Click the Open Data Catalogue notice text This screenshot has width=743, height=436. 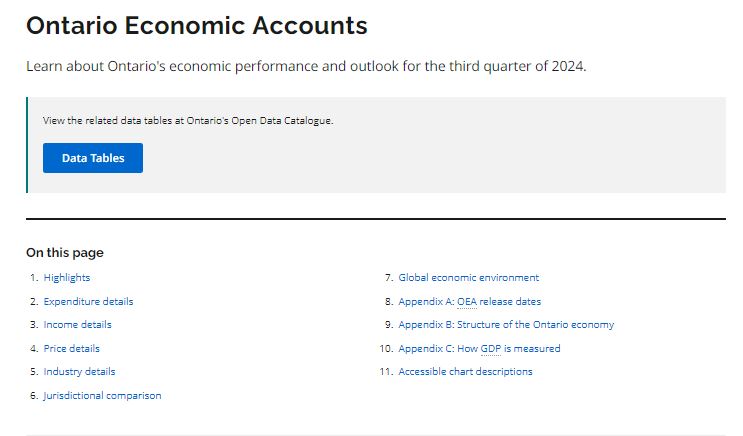[x=188, y=120]
